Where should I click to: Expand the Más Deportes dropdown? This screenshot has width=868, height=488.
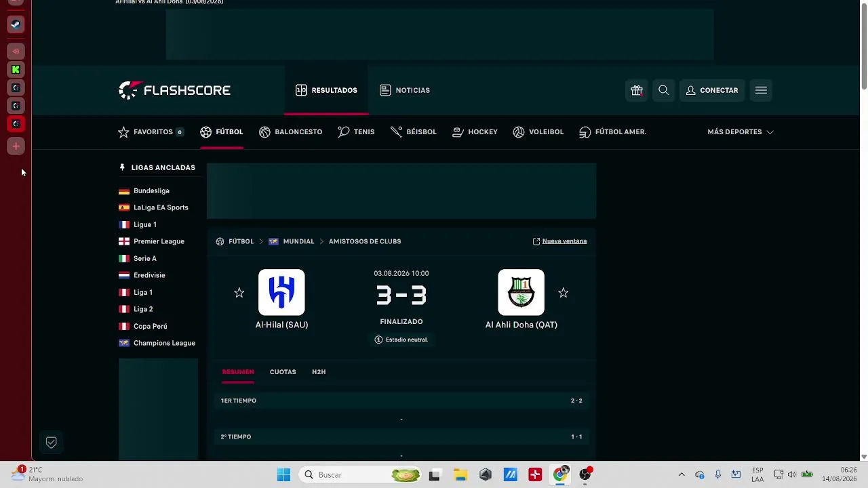pyautogui.click(x=741, y=131)
